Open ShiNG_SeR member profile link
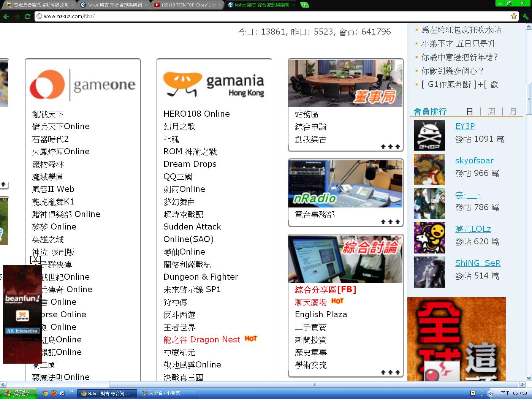This screenshot has height=399, width=532. (478, 263)
